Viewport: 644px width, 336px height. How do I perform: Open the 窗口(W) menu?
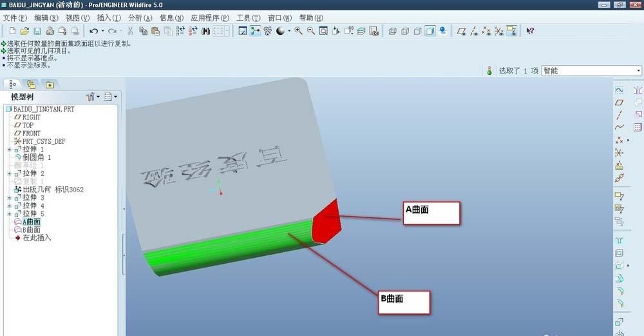(x=279, y=18)
